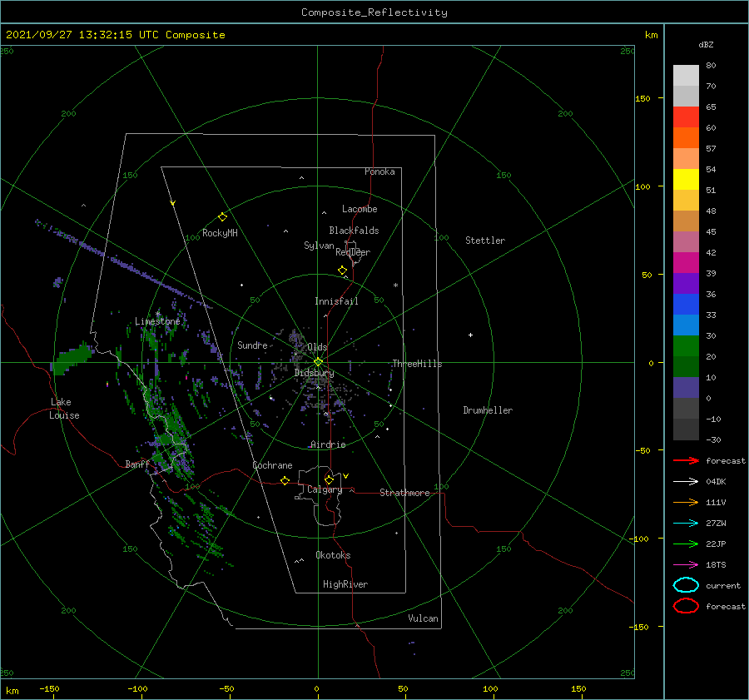Click the Blackfalds label
749x700 pixels.
click(x=354, y=231)
